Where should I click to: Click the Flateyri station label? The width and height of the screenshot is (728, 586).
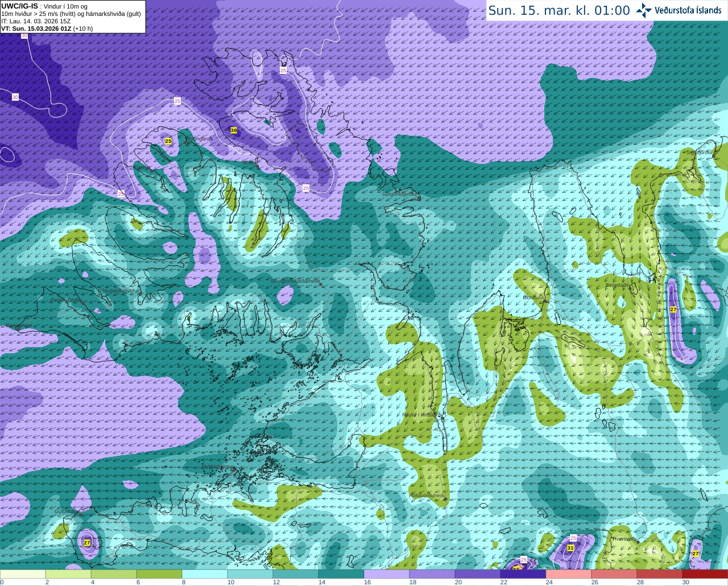point(142,168)
